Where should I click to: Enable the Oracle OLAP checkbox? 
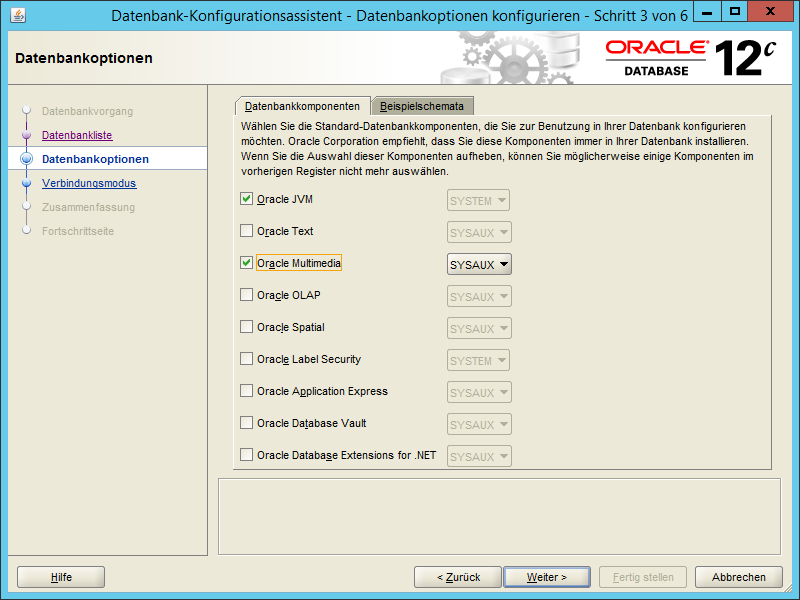[x=246, y=295]
